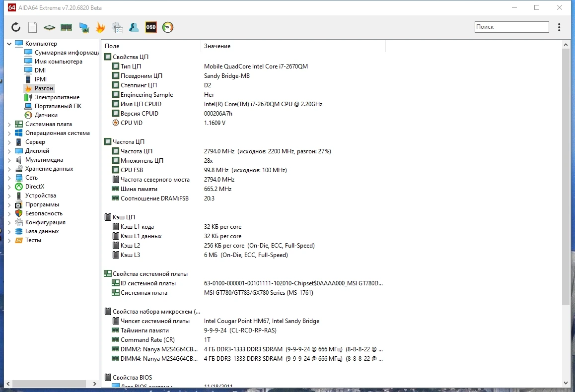Select the Кэш L3 row
The height and width of the screenshot is (392, 575).
click(x=244, y=255)
